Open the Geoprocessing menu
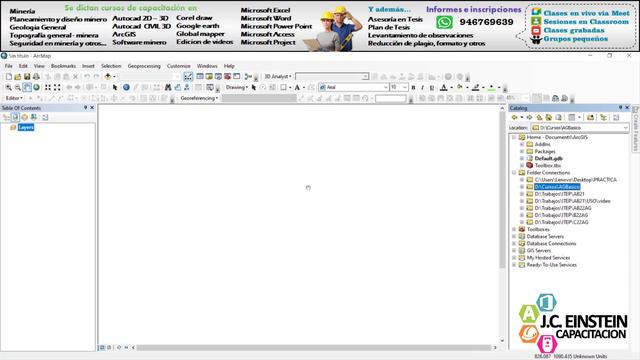The image size is (640, 360). click(x=144, y=66)
